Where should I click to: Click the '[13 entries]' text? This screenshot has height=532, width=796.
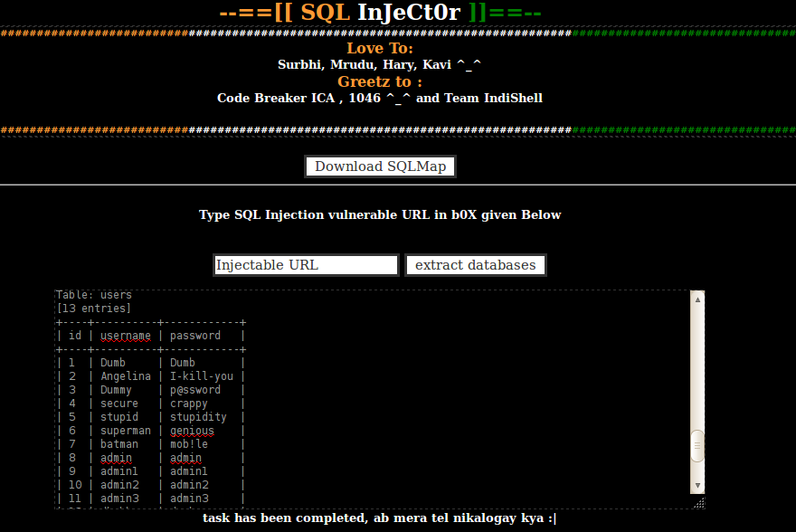coord(94,309)
